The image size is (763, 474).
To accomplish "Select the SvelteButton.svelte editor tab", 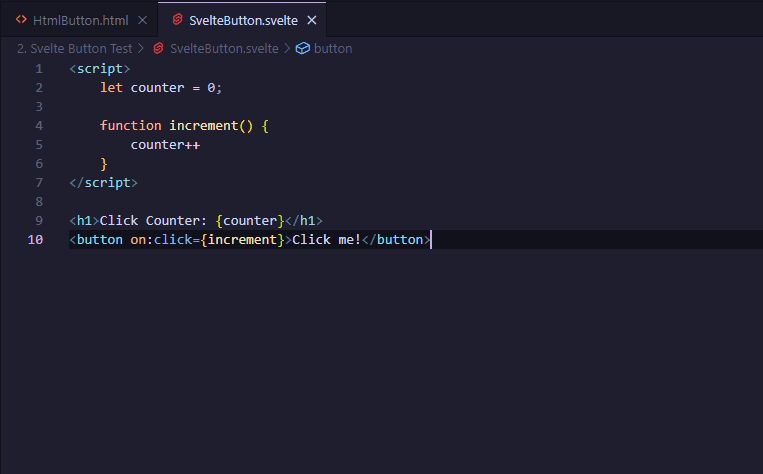I will 243,20.
